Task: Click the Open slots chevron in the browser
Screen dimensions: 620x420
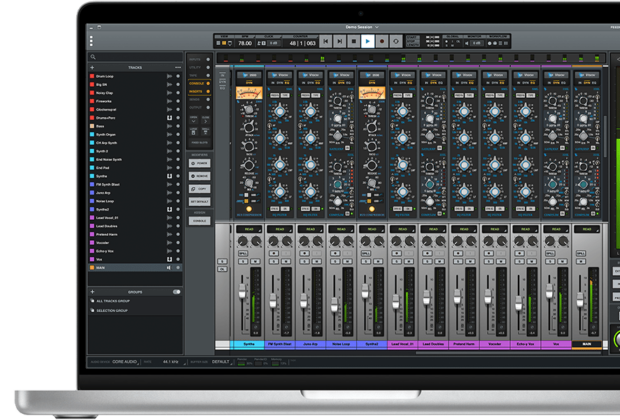Action: click(x=193, y=120)
